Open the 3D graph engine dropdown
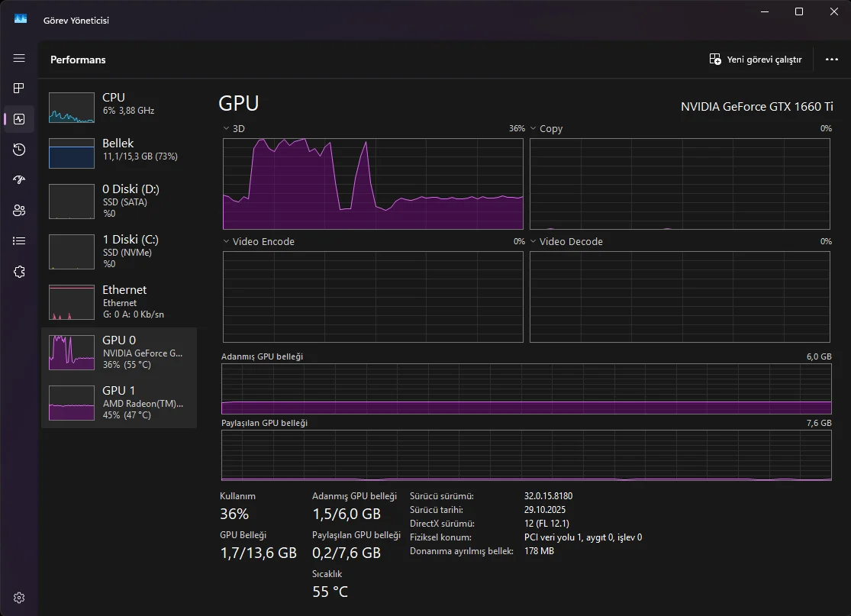 227,129
